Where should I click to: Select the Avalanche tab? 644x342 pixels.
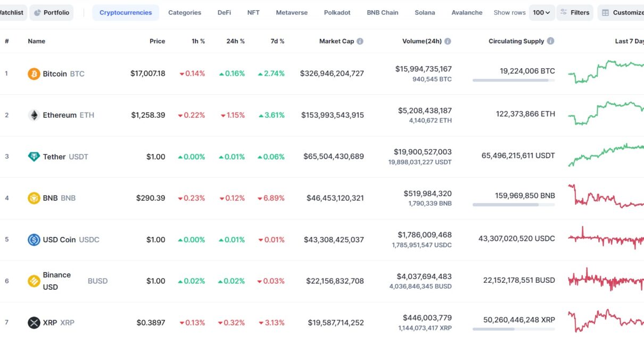(x=467, y=13)
